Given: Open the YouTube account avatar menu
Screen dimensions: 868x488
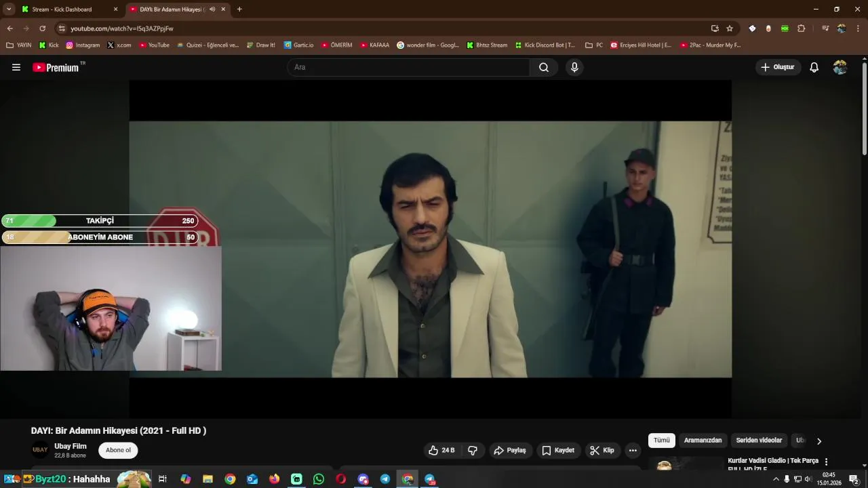Looking at the screenshot, I should click(x=840, y=67).
